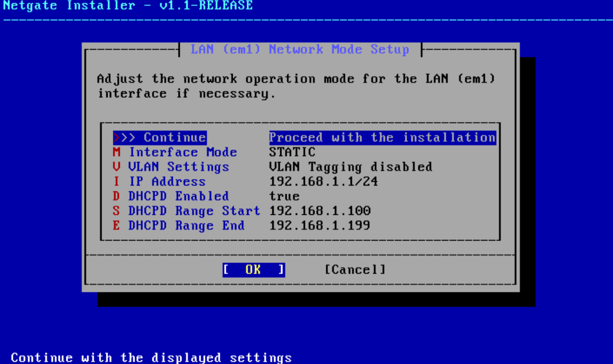
Task: Click the red E hotkey letter
Action: coord(117,226)
